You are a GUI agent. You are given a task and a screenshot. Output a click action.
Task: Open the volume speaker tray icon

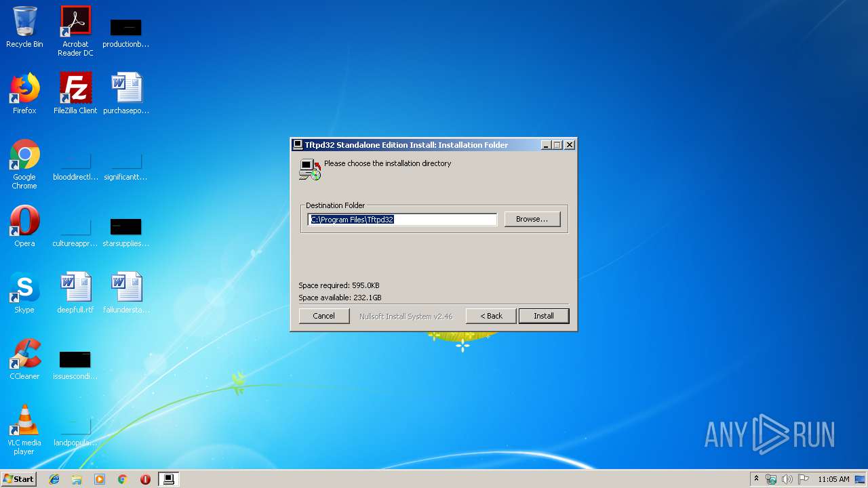[x=787, y=479]
